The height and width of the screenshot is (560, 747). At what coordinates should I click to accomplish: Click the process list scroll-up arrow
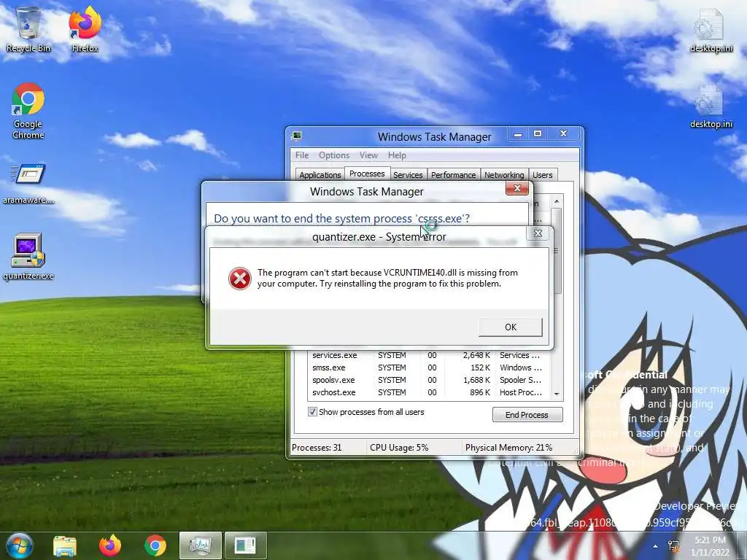pyautogui.click(x=557, y=202)
